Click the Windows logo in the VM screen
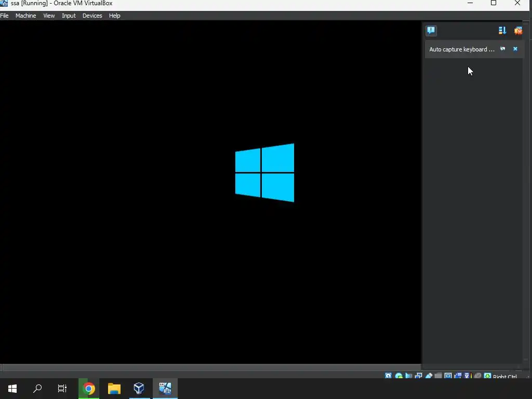532x399 pixels. tap(264, 172)
